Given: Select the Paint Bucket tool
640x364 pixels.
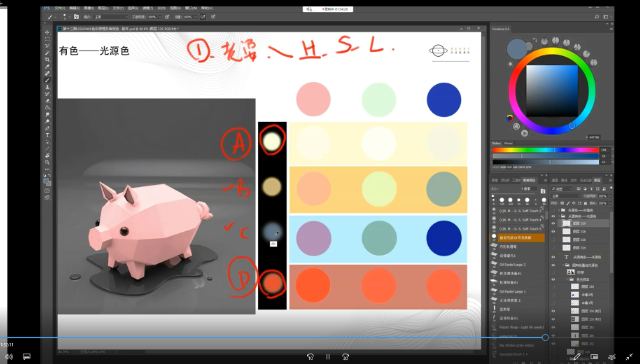Looking at the screenshot, I should 47,108.
